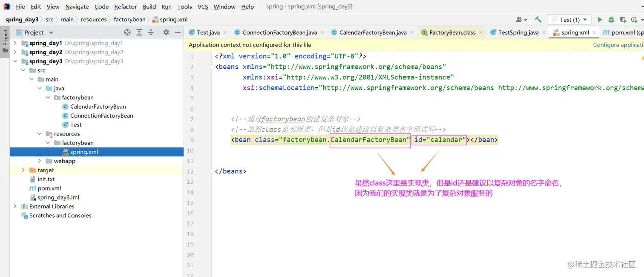Open the Refactor menu
The width and height of the screenshot is (644, 277).
point(125,7)
